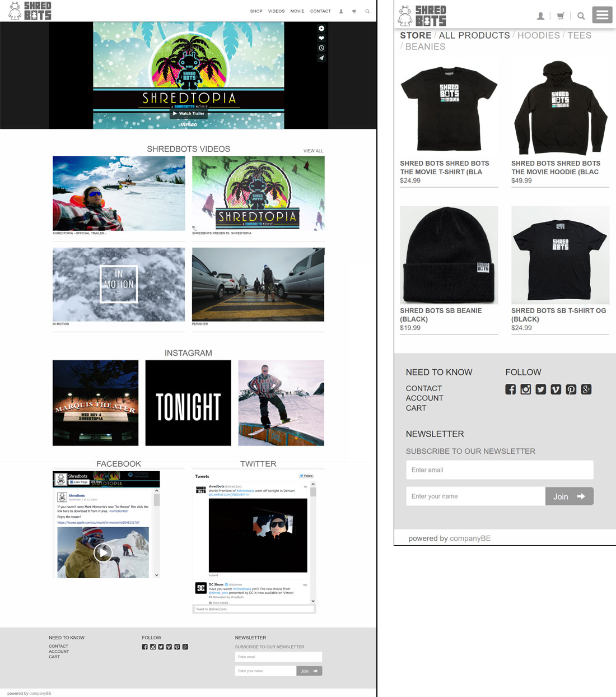Click Tweet to @shred_bots input box
Image resolution: width=616 pixels, height=697 pixels.
point(254,609)
